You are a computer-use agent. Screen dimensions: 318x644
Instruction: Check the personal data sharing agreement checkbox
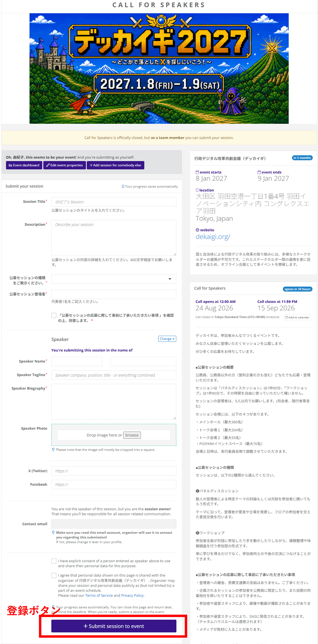pos(54,575)
